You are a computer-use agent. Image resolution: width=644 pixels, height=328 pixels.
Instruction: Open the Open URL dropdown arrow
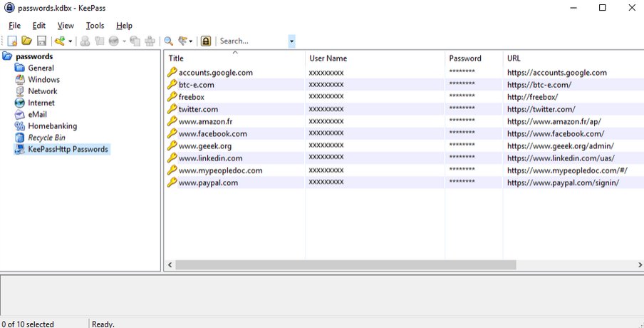(x=124, y=41)
